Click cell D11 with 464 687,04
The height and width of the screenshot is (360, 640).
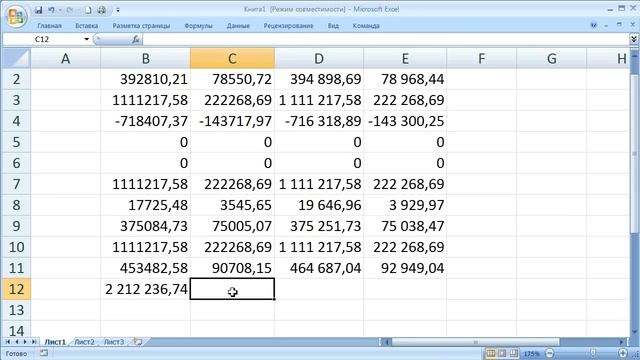pos(319,268)
